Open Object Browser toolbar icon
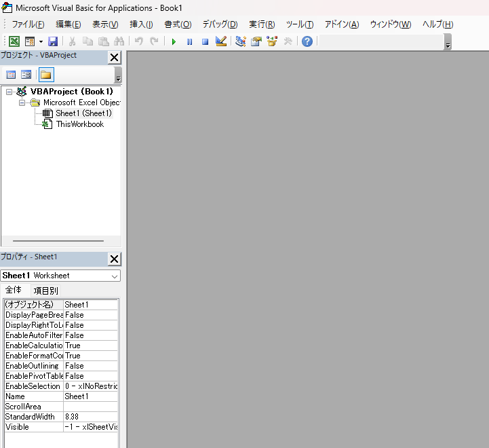 272,41
